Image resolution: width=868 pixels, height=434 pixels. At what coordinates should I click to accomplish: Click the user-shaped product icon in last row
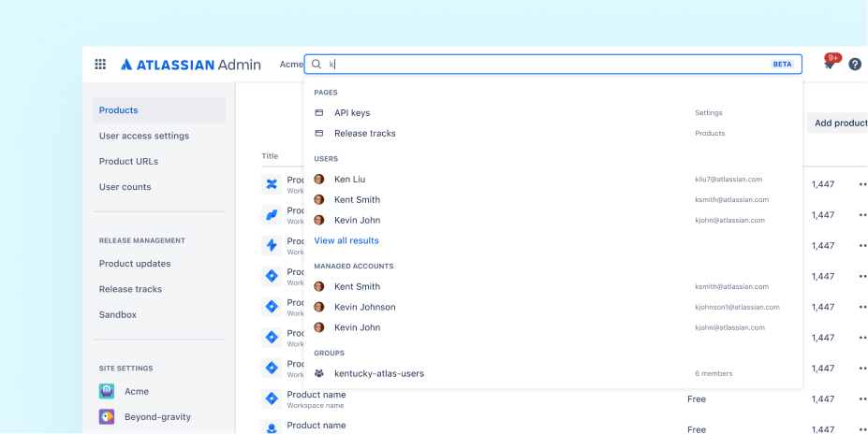pyautogui.click(x=272, y=427)
